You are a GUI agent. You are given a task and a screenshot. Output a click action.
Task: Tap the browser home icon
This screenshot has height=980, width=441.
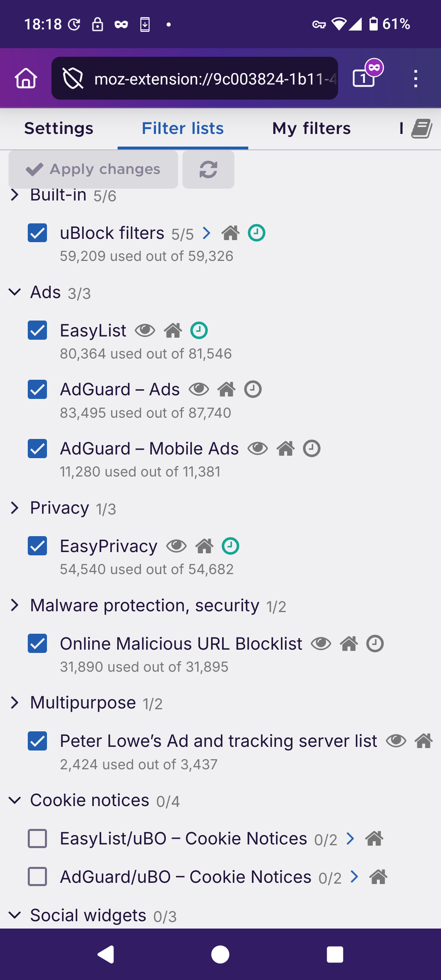coord(26,78)
